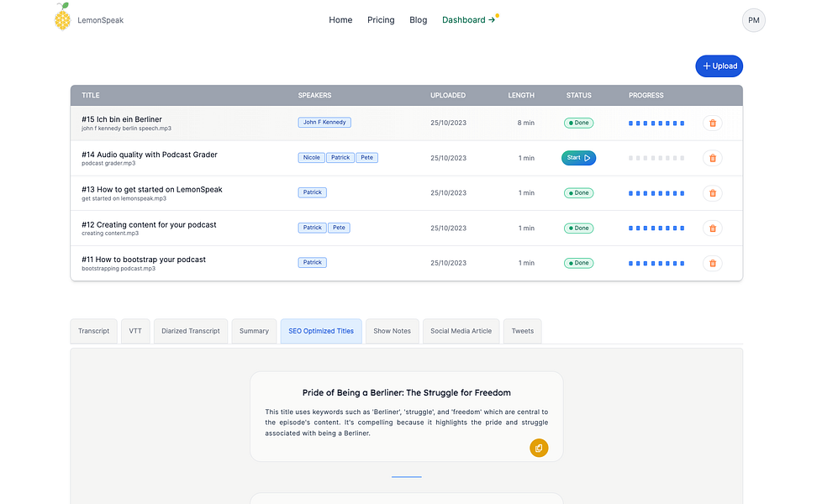Click the STATUS column header
Viewport: 817px width, 504px height.
579,95
